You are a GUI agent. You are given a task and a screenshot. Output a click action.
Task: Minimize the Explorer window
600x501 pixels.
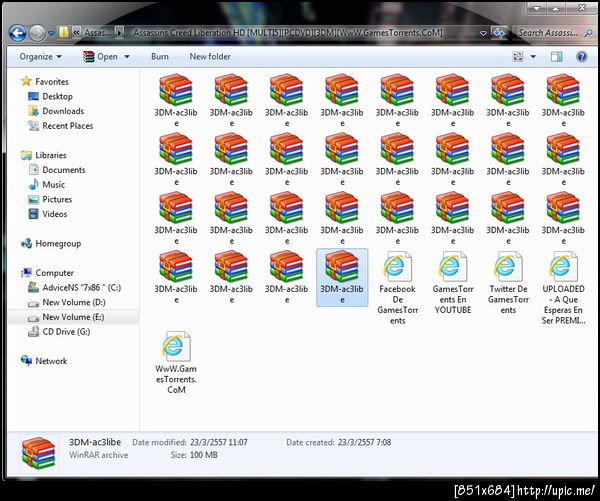point(537,8)
